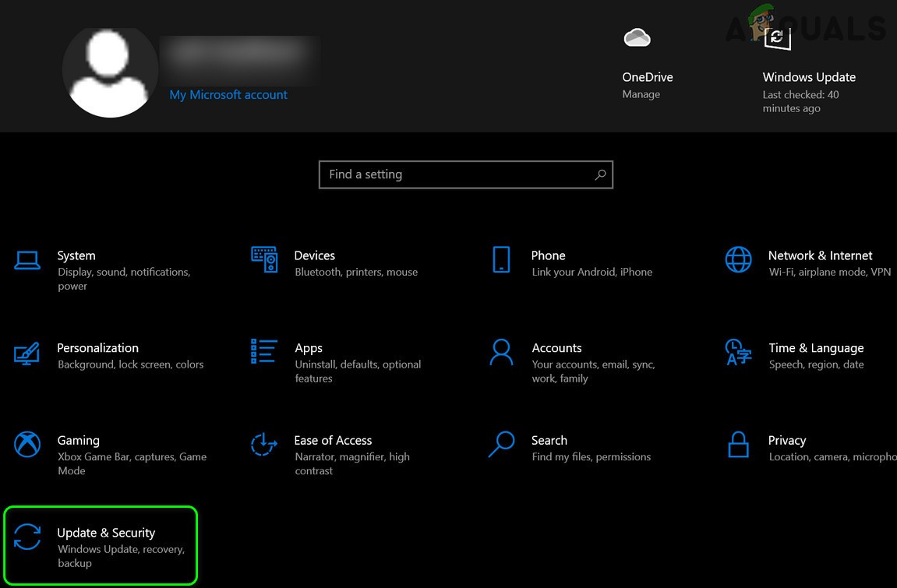Open the System settings icon
Screen dimensions: 897x588
(x=27, y=261)
